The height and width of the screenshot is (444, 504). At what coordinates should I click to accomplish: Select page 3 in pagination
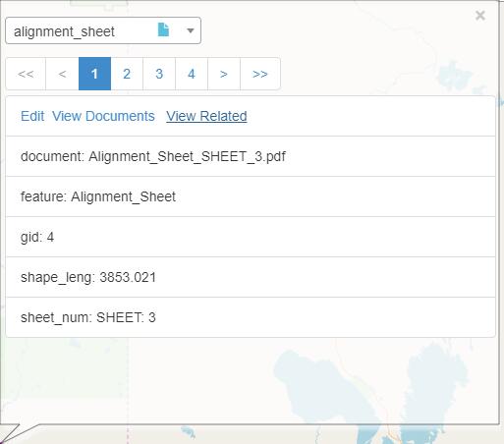point(159,74)
